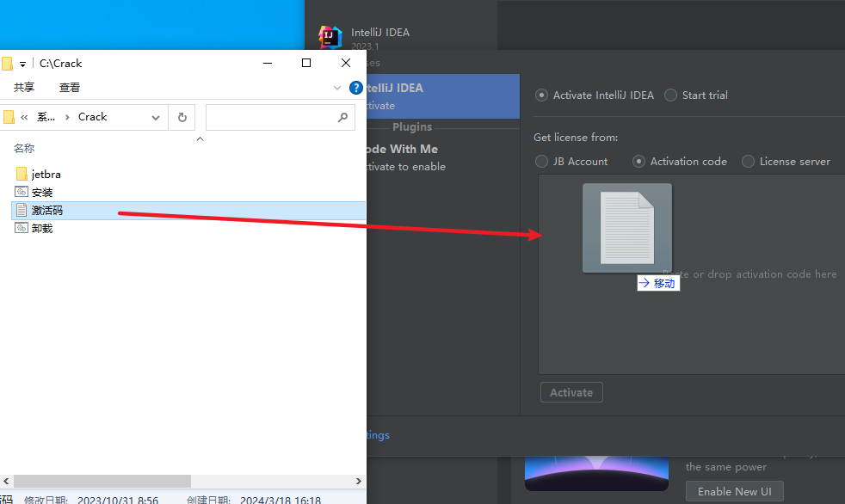Viewport: 845px width, 504px height.
Task: Click the double-chevron breadcrumb overflow
Action: tap(24, 117)
